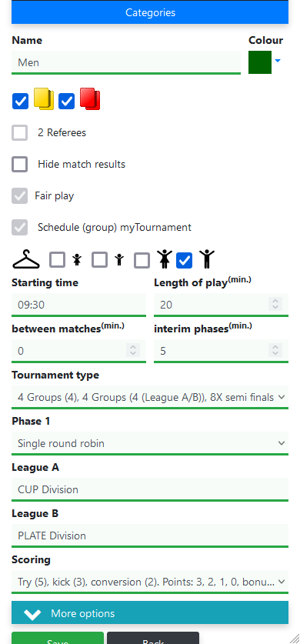Tick the Hide match results checkbox
The image size is (300, 644).
coord(20,165)
